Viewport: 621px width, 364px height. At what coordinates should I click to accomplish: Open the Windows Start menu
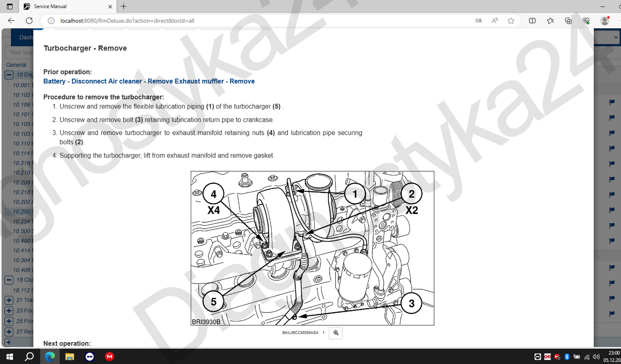point(9,356)
